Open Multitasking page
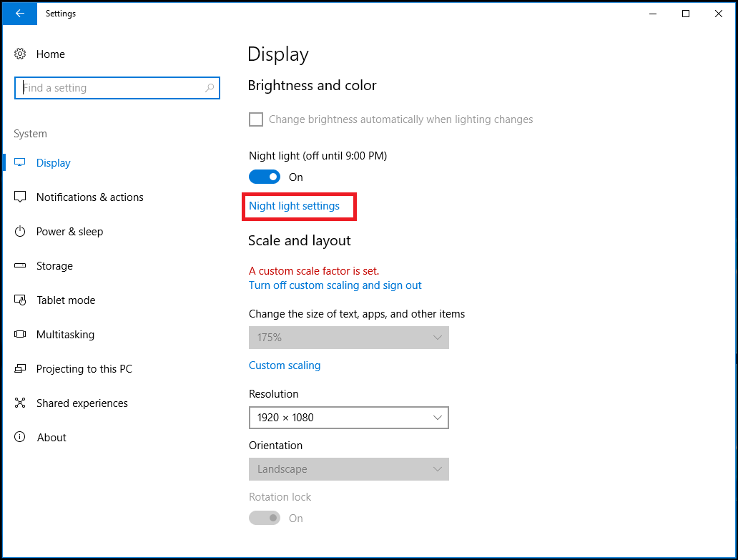Screen dimensions: 738x560 [65, 335]
